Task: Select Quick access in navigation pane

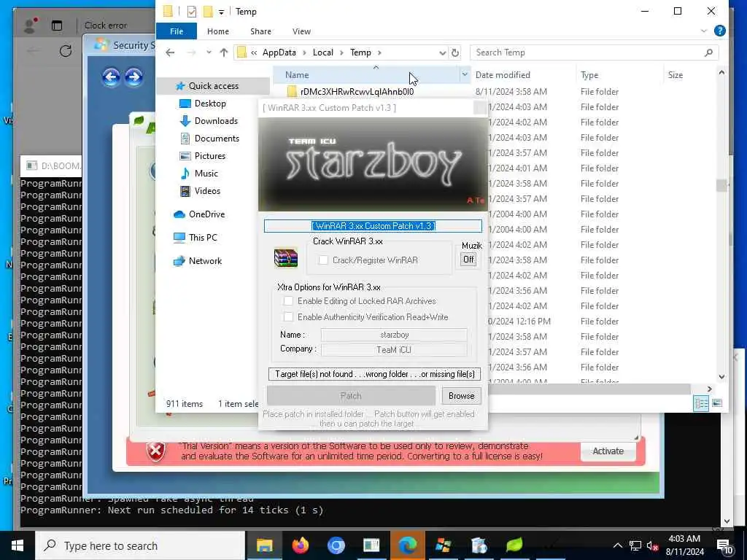Action: coord(213,86)
